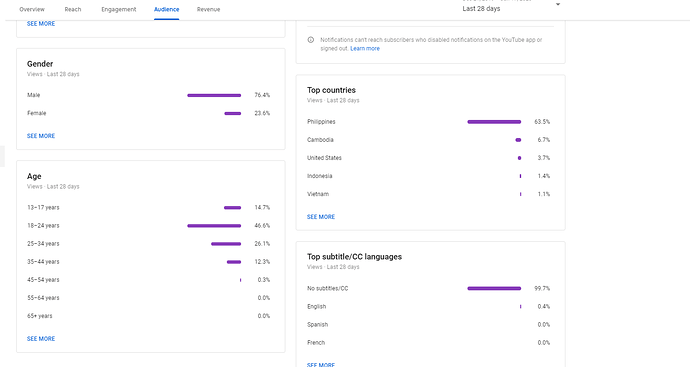This screenshot has width=690, height=367.
Task: Click the 25–34 years age row
Action: (149, 244)
